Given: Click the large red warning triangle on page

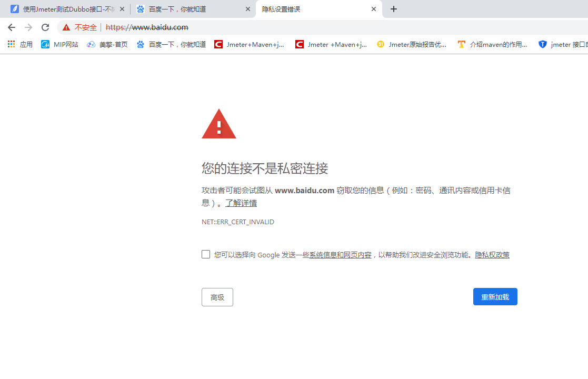Looking at the screenshot, I should point(219,124).
